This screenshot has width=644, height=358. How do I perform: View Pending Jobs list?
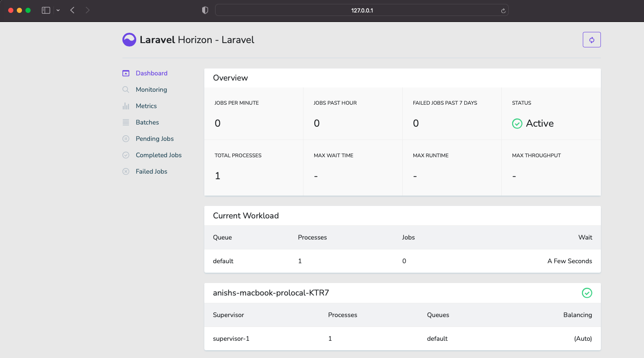[x=155, y=139]
